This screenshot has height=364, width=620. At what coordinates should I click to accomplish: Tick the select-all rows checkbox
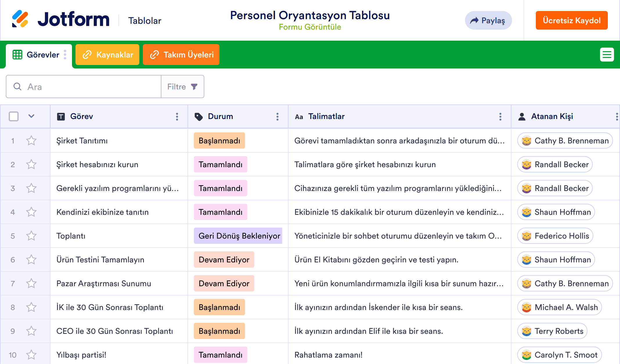coord(14,116)
